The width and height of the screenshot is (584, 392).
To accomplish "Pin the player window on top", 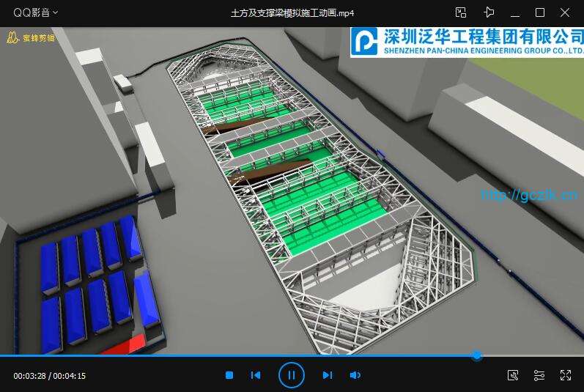I will pos(489,12).
